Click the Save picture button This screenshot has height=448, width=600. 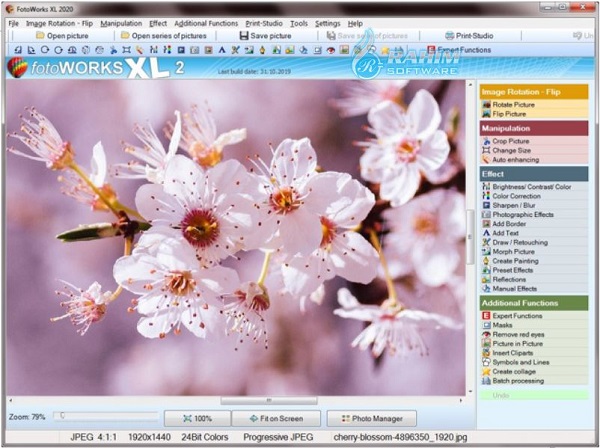point(266,36)
